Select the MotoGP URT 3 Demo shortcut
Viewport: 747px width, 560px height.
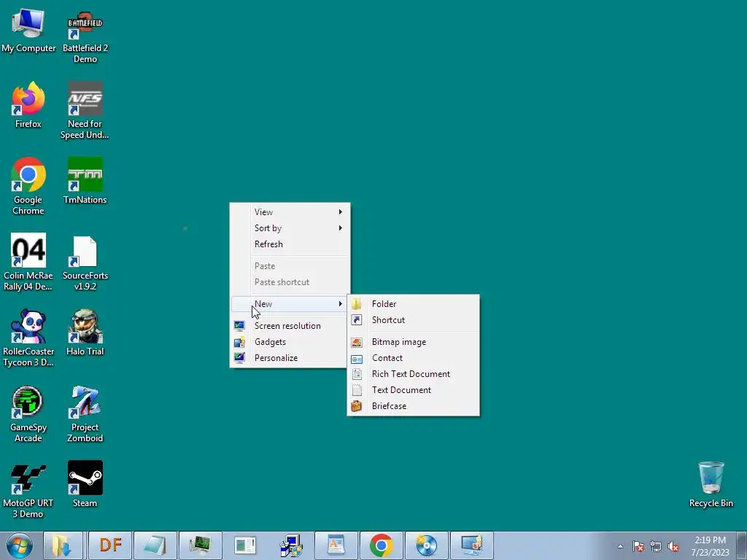[x=28, y=489]
